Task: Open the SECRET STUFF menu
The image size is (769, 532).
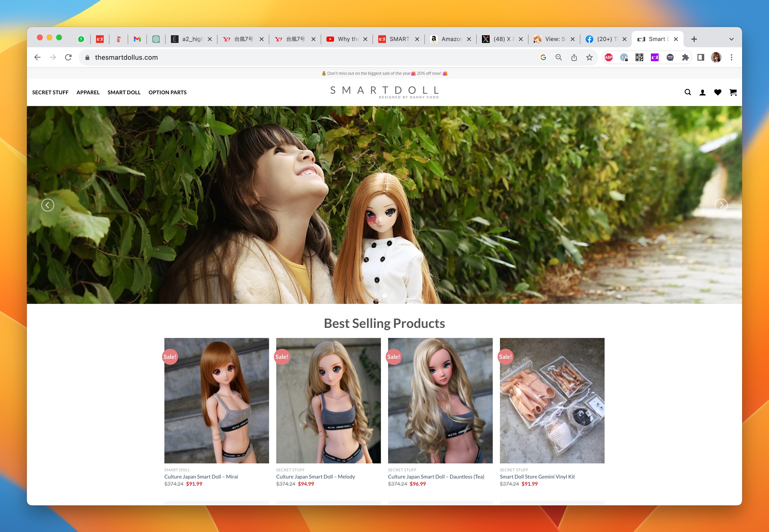Action: (x=50, y=92)
